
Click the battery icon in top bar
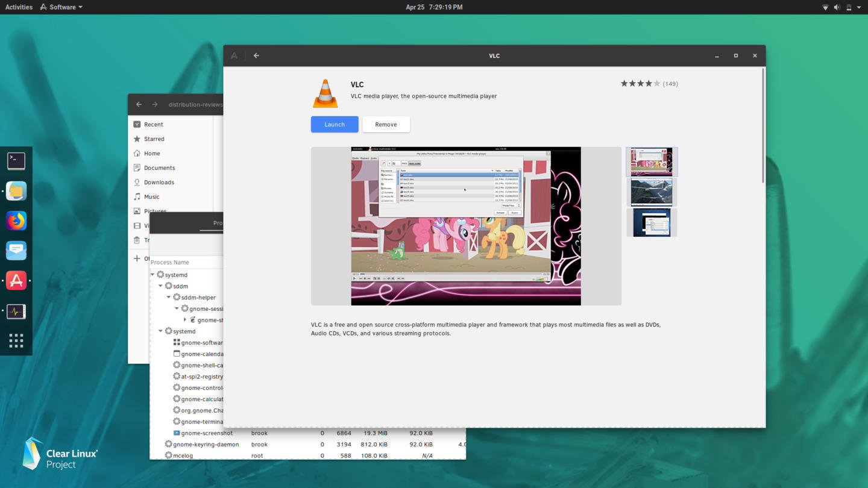click(849, 7)
